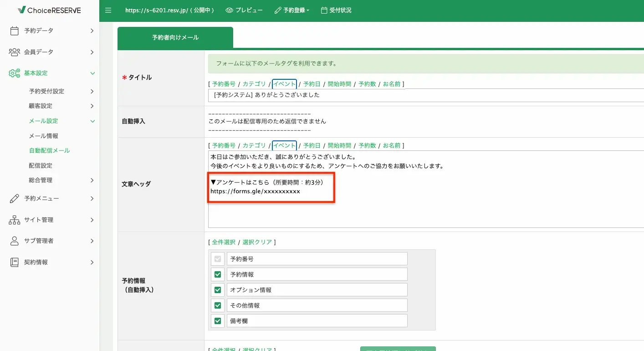This screenshot has height=351, width=644.
Task: Collapse 基本設定 chevron
Action: 92,73
